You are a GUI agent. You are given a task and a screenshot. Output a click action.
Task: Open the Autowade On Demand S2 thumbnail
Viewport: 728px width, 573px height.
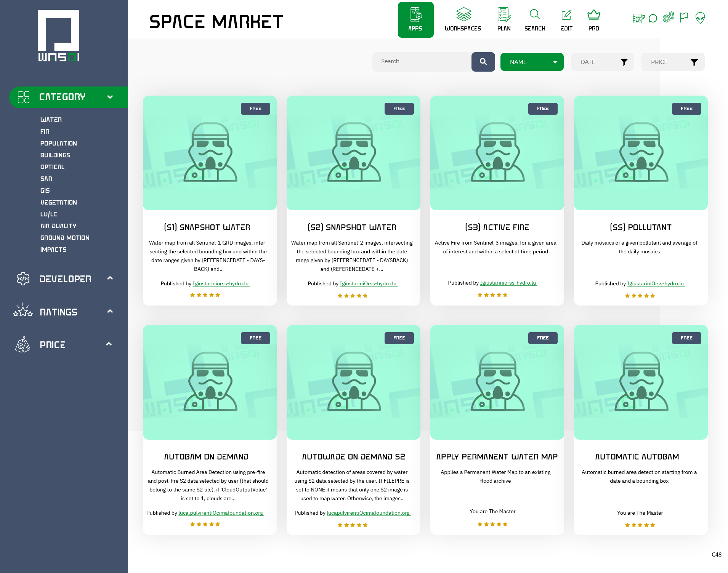[x=353, y=382]
